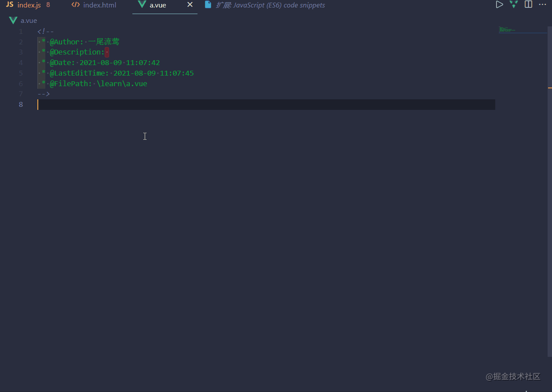Click the Run code play icon
Screen dimensions: 552x392
pos(499,4)
